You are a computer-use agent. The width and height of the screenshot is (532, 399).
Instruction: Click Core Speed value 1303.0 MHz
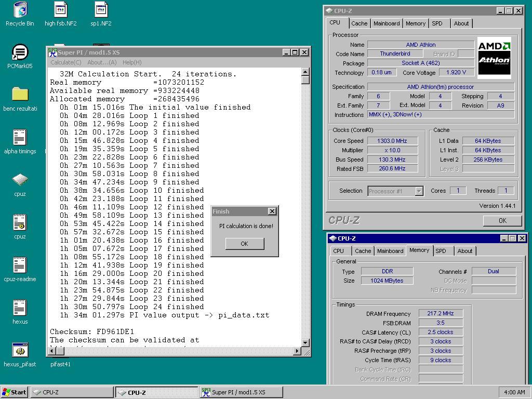tap(392, 141)
